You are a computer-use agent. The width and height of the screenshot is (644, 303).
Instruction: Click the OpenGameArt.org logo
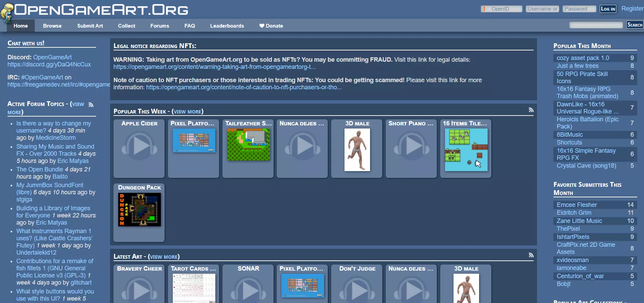[95, 10]
